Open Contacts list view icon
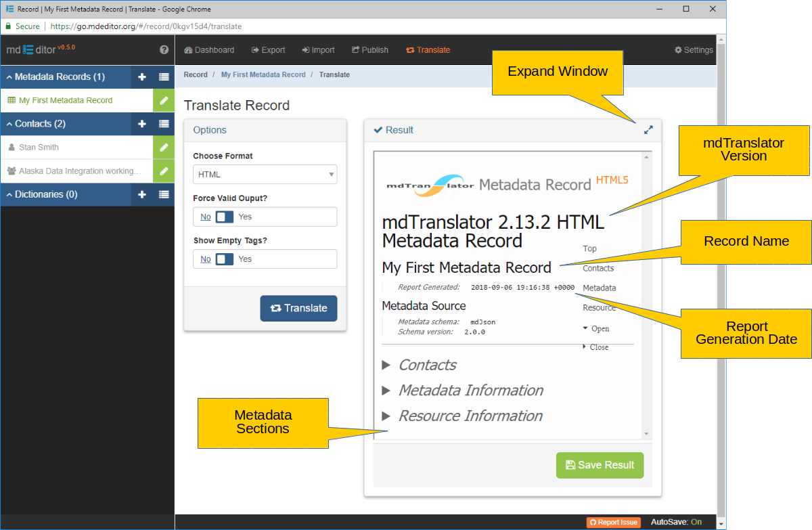This screenshot has height=530, width=812. coord(164,124)
